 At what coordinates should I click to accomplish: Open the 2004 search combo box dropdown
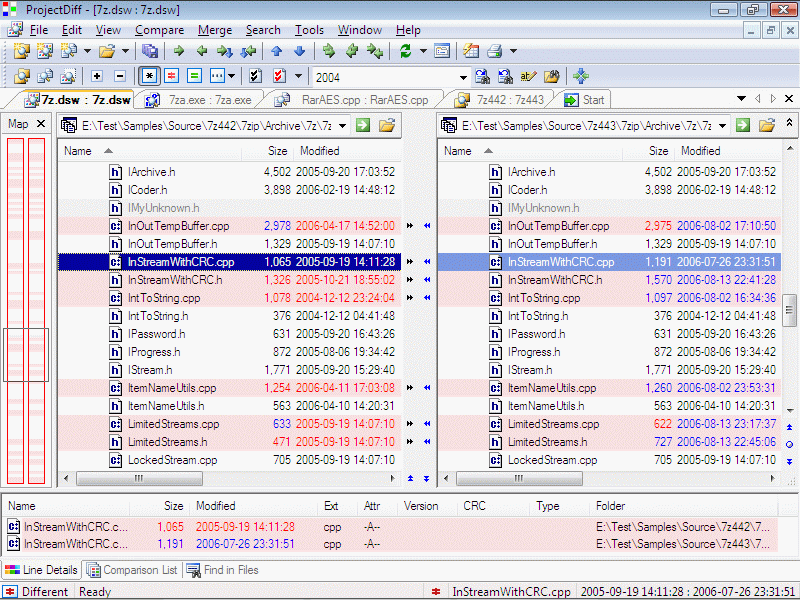463,77
